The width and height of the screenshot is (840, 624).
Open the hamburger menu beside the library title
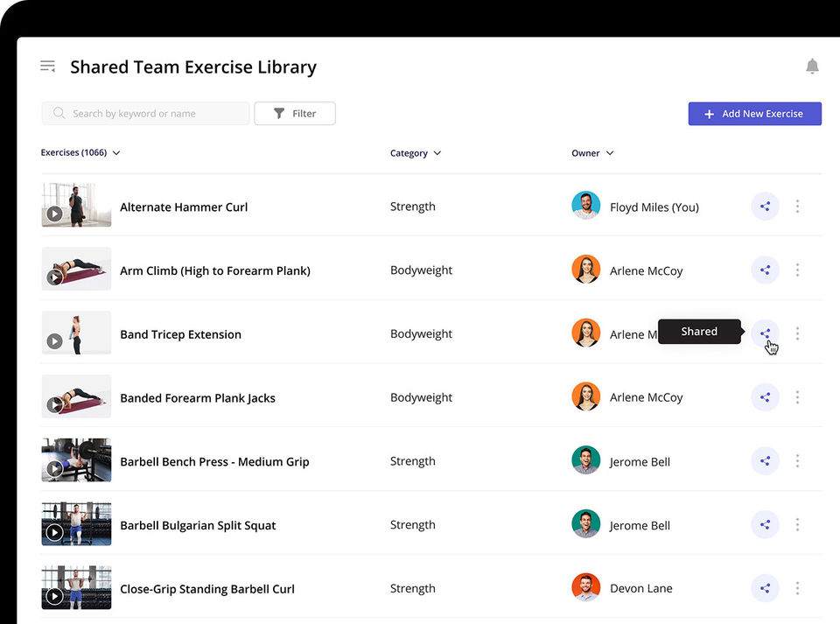coord(47,67)
